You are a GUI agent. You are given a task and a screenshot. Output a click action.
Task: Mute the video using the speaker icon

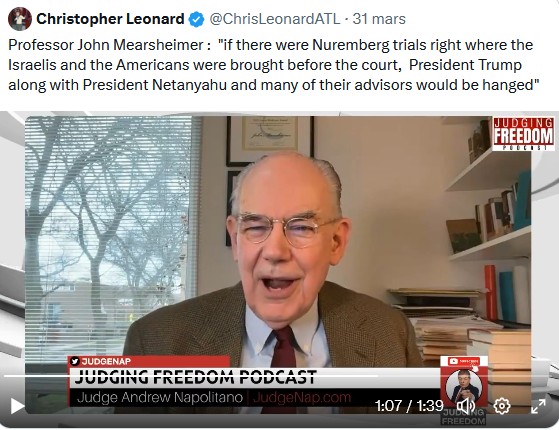pyautogui.click(x=466, y=406)
